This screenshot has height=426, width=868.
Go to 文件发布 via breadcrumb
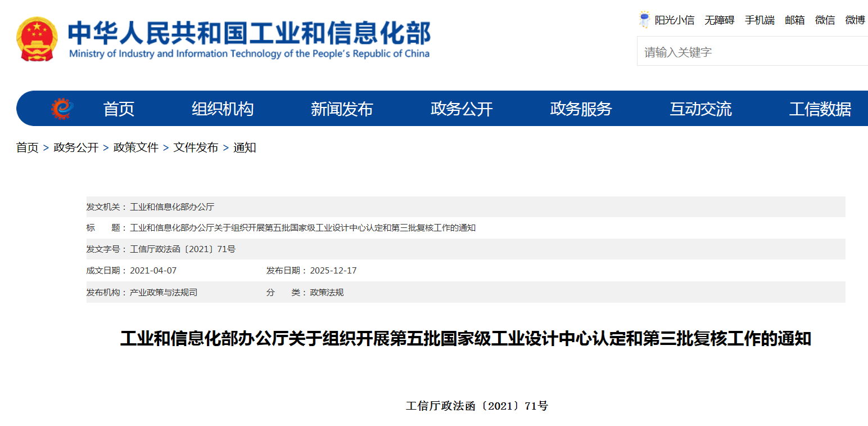[x=196, y=147]
